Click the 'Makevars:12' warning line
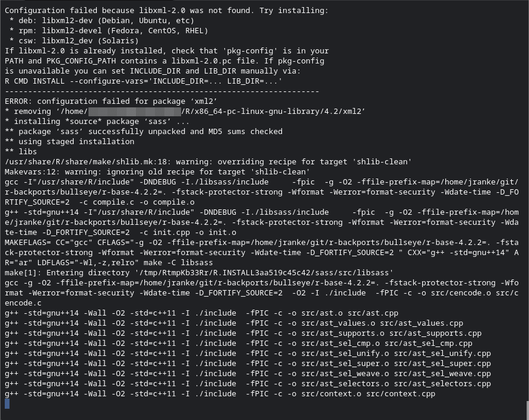The image size is (529, 420). [x=157, y=172]
